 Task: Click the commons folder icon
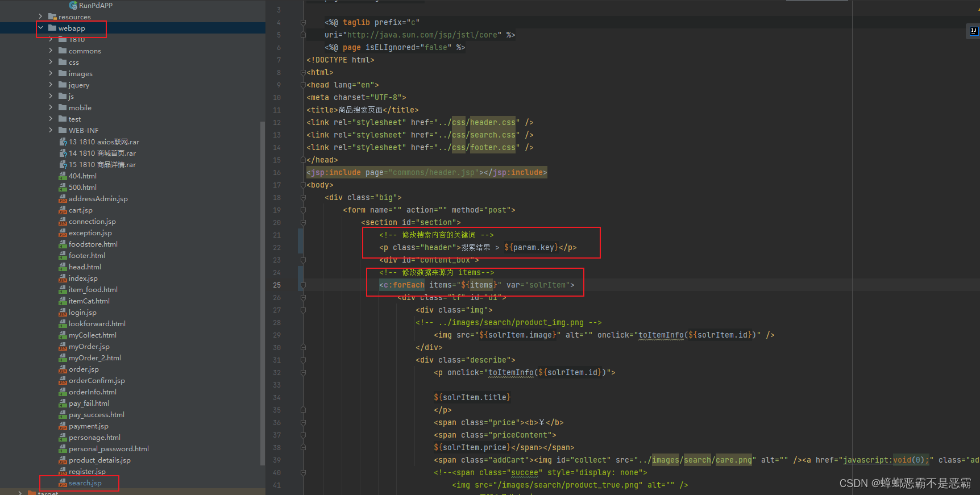(63, 51)
